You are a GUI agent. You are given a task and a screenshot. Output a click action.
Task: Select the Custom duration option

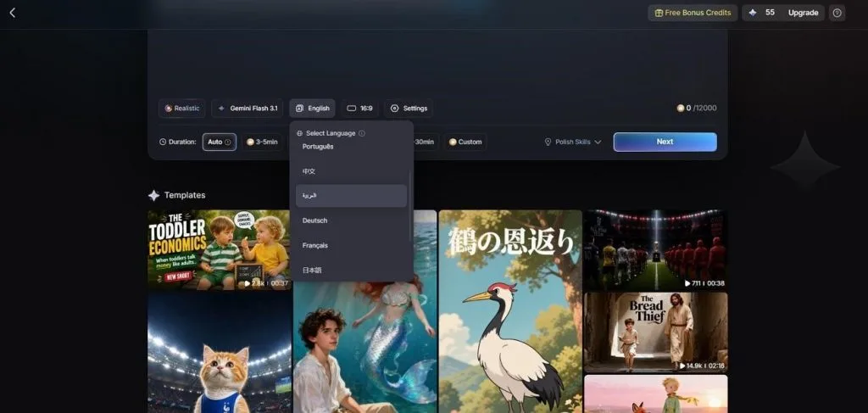(x=465, y=142)
